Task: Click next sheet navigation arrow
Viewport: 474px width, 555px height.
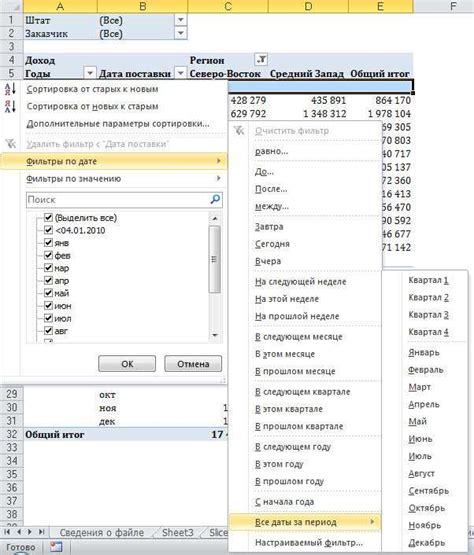Action: point(30,532)
